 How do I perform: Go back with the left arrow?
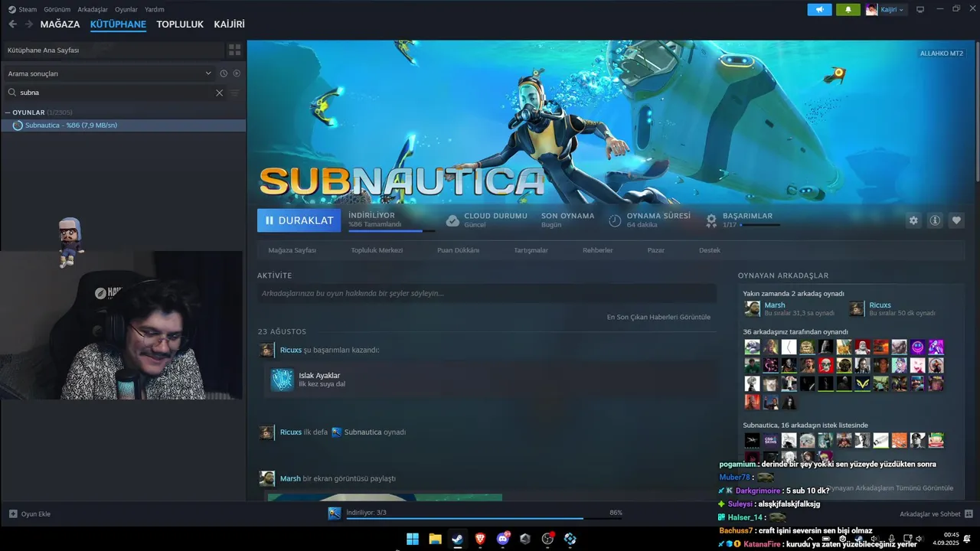(12, 24)
